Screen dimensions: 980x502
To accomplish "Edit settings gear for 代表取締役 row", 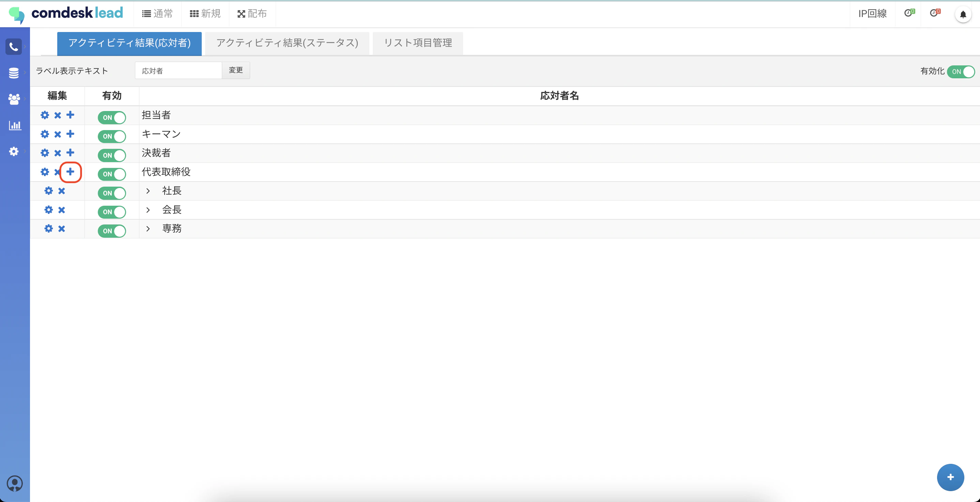I will coord(45,172).
